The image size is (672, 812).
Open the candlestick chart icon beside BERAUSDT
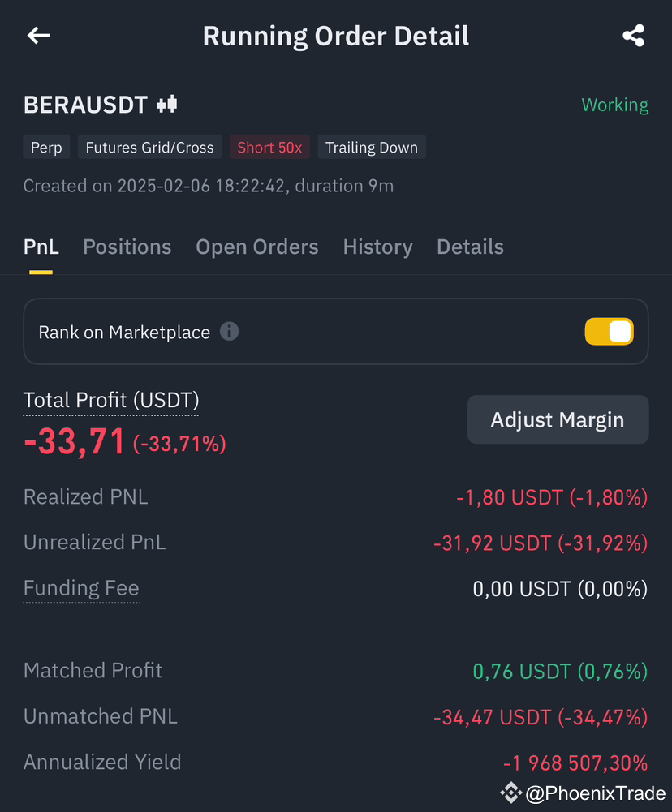[167, 105]
